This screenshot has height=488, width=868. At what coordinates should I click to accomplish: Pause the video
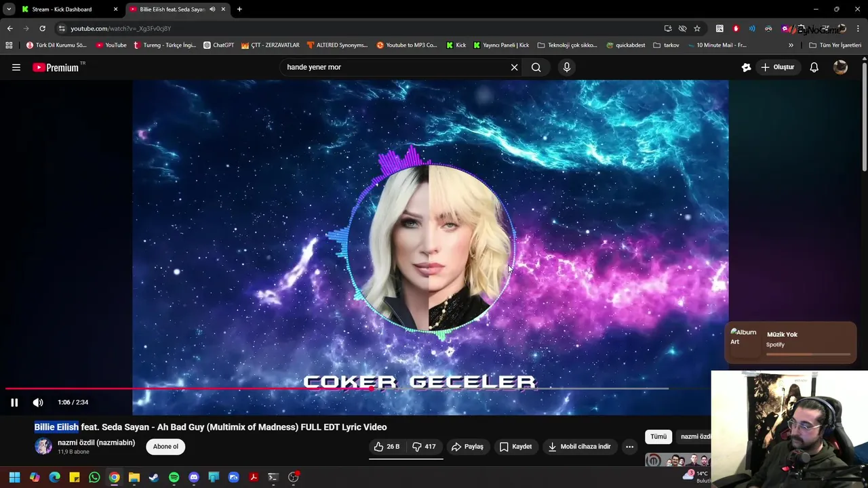[x=14, y=403]
